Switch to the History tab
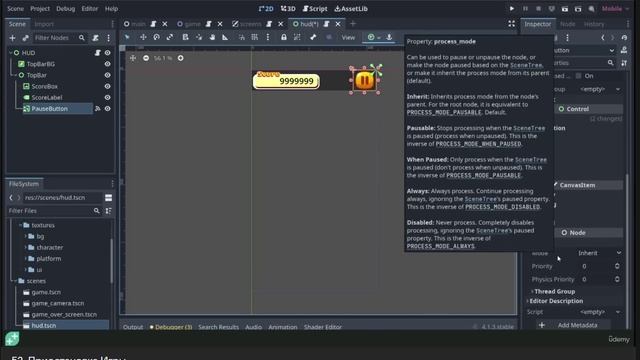640x360 pixels. 594,24
